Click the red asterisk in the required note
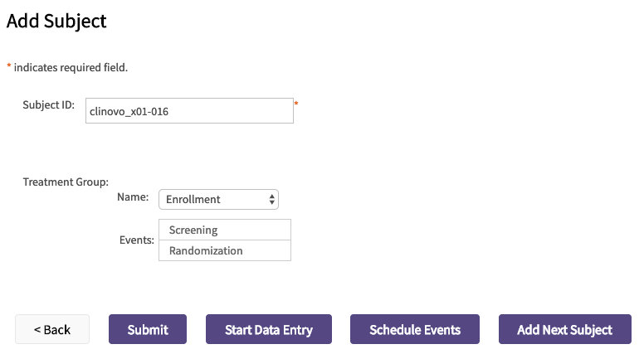644x354 pixels. [9, 66]
